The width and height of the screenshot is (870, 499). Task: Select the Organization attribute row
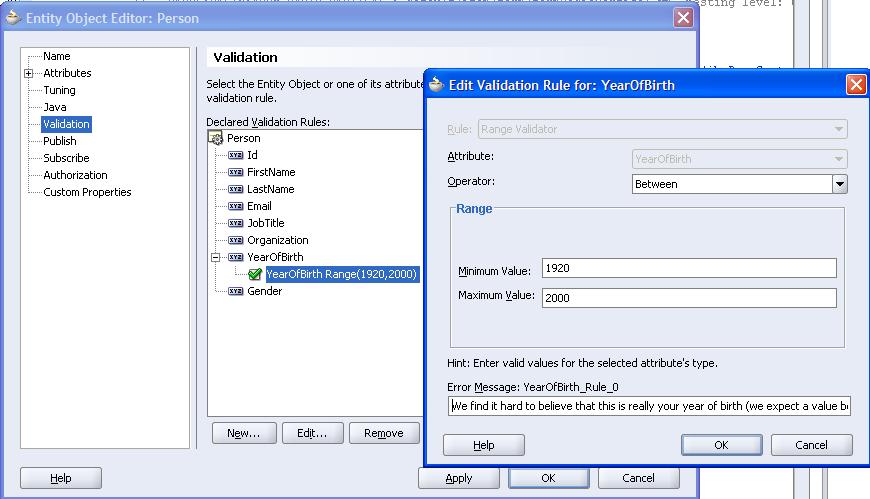pos(278,240)
